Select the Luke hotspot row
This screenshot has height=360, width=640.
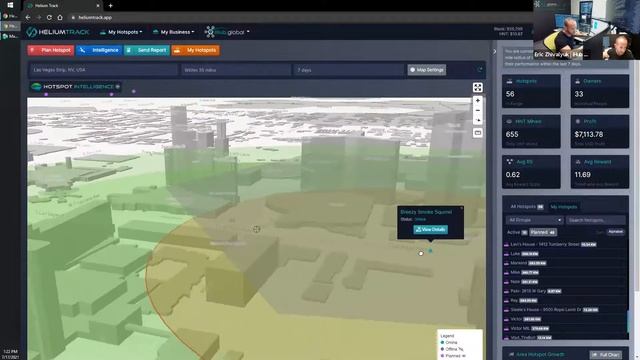pyautogui.click(x=565, y=253)
